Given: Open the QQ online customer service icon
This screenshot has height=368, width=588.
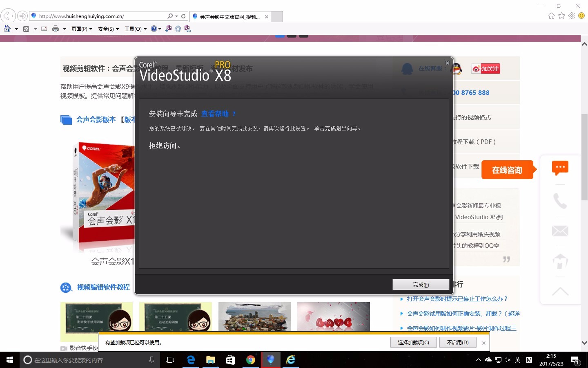Looking at the screenshot, I should 456,68.
